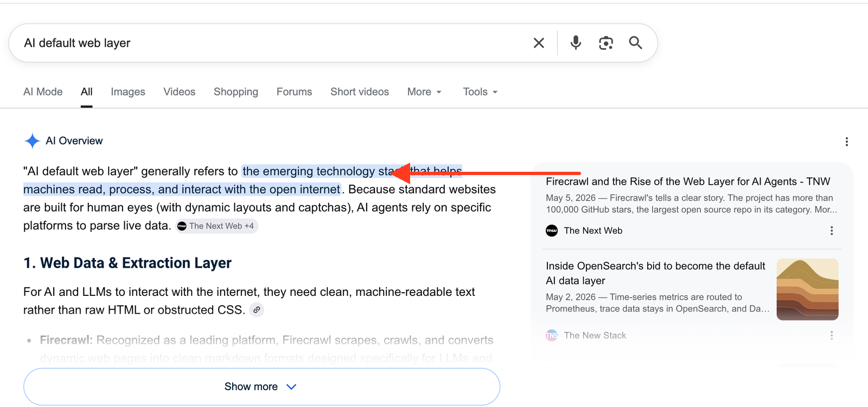Open the Tools dropdown

481,92
